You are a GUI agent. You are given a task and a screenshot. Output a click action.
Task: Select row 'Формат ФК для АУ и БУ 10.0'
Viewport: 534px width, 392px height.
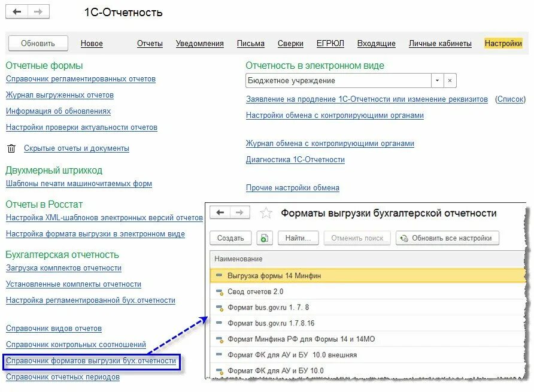point(368,370)
